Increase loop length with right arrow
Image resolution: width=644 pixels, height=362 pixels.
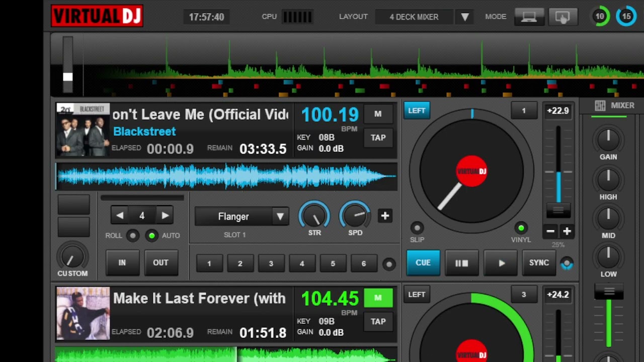click(x=165, y=216)
